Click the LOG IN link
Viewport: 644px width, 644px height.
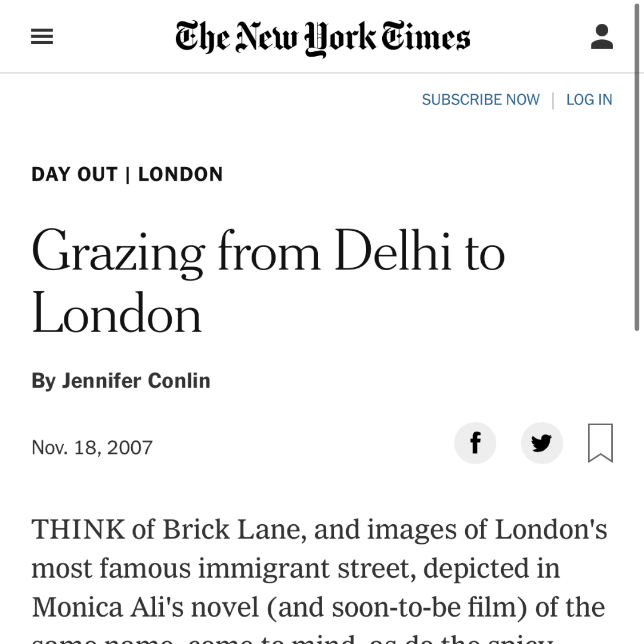pyautogui.click(x=589, y=100)
